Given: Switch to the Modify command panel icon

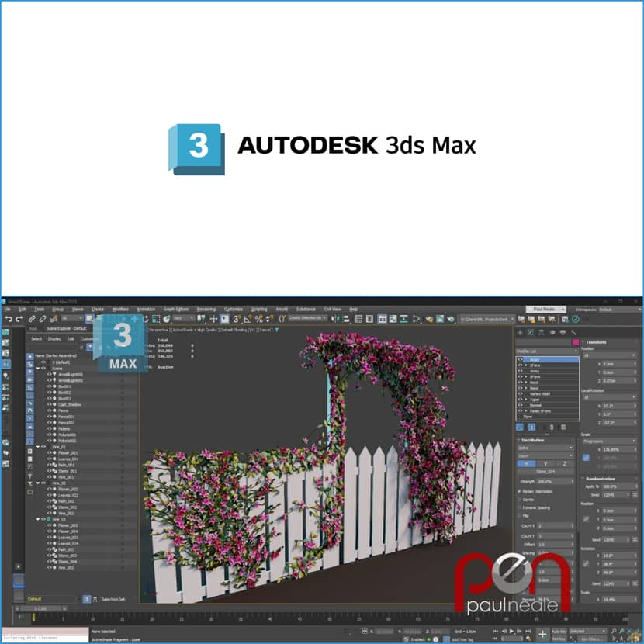Looking at the screenshot, I should point(531,332).
